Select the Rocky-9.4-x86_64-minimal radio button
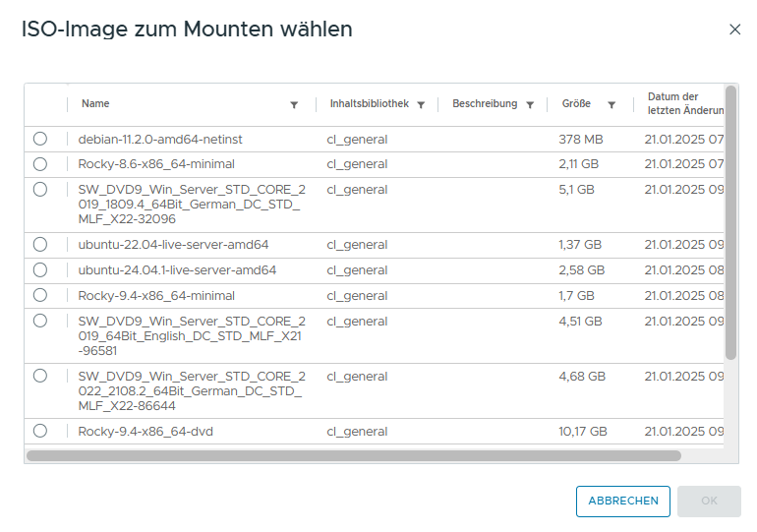Viewport: 757px width, 532px height. click(40, 295)
